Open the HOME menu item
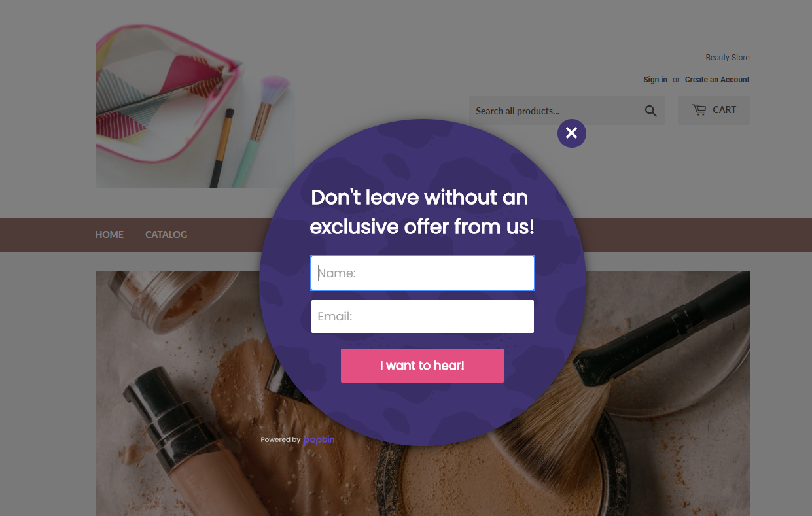 point(109,235)
